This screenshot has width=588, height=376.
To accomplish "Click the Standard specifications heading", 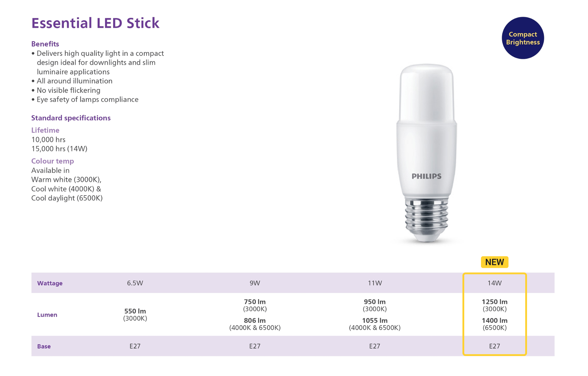I will click(71, 118).
